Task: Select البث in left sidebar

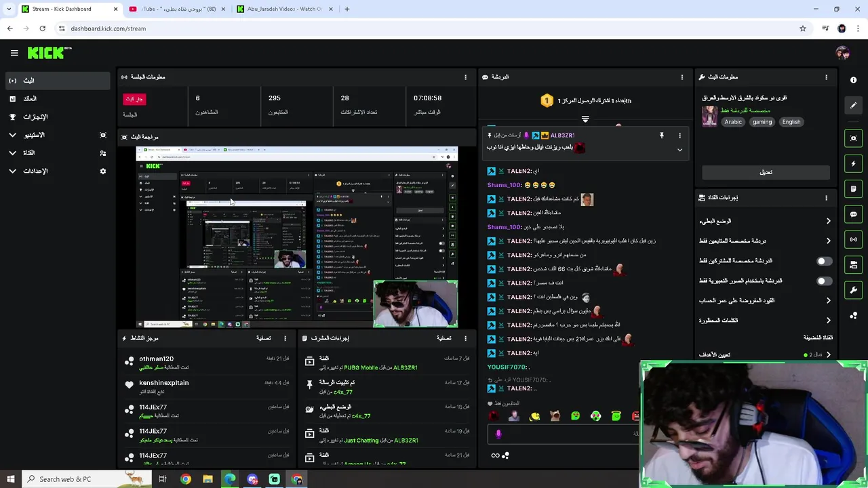Action: [x=57, y=80]
